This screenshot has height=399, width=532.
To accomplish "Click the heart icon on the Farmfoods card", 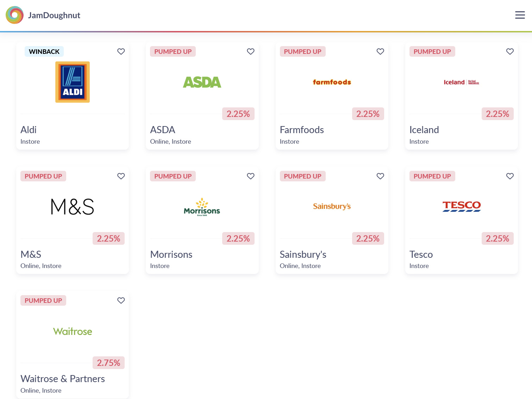I will (x=380, y=51).
